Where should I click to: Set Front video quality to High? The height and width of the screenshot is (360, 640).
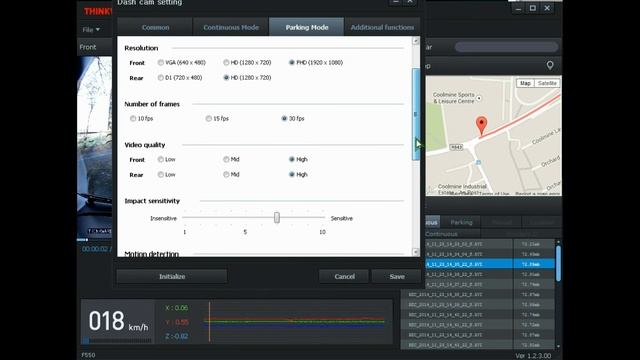click(x=291, y=159)
